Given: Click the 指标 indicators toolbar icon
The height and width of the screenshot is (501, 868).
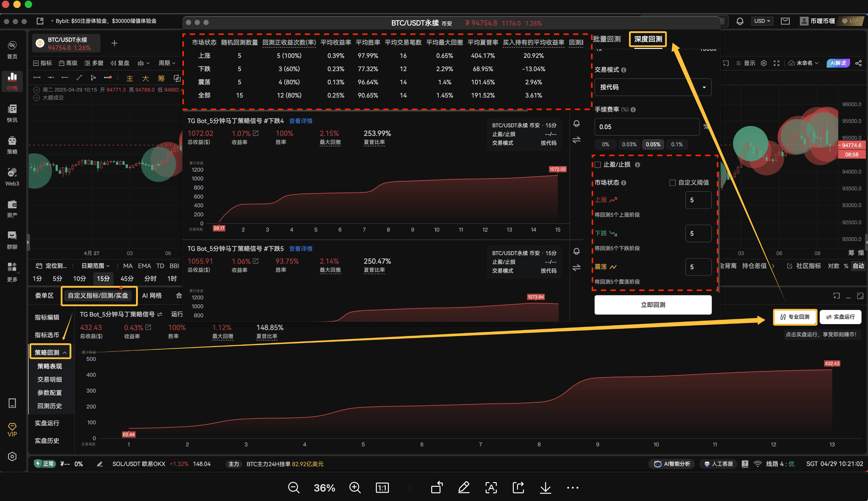Looking at the screenshot, I should click(42, 63).
